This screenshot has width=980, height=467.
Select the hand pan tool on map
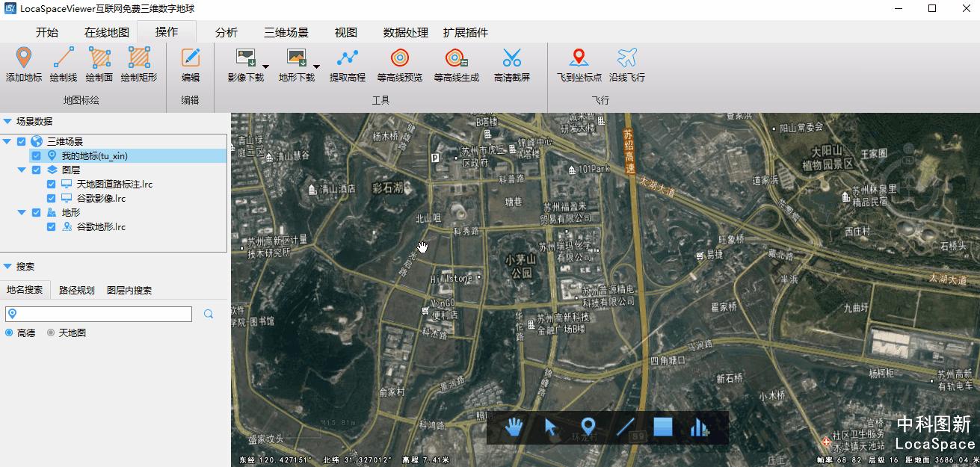514,427
